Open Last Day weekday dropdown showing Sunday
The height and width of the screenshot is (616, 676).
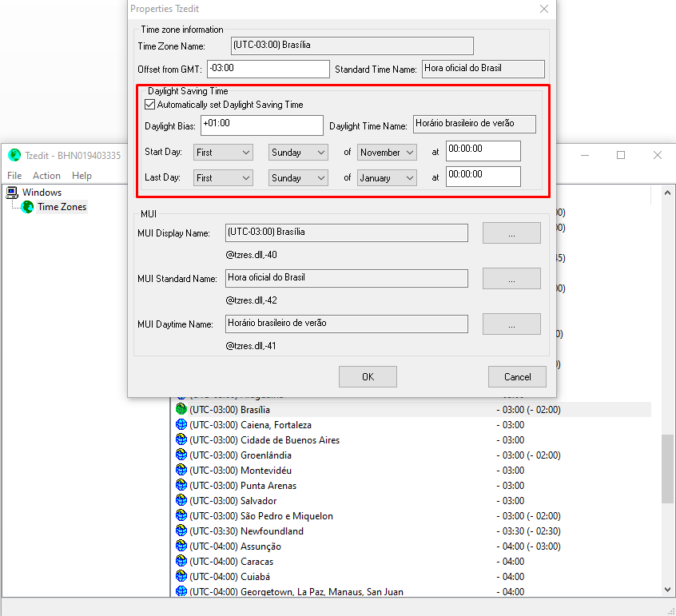[299, 177]
